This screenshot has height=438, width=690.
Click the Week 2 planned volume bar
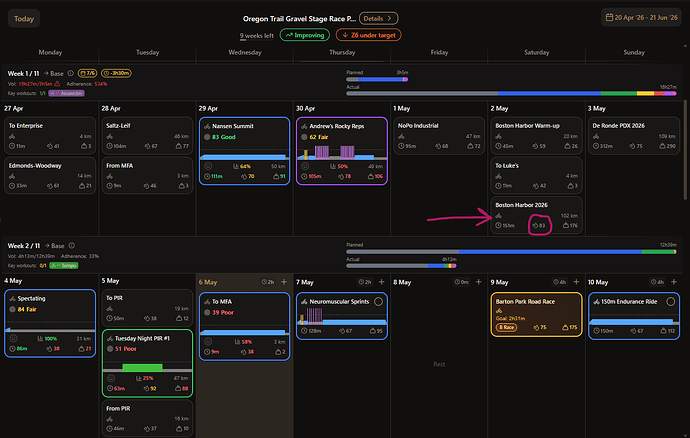(511, 252)
